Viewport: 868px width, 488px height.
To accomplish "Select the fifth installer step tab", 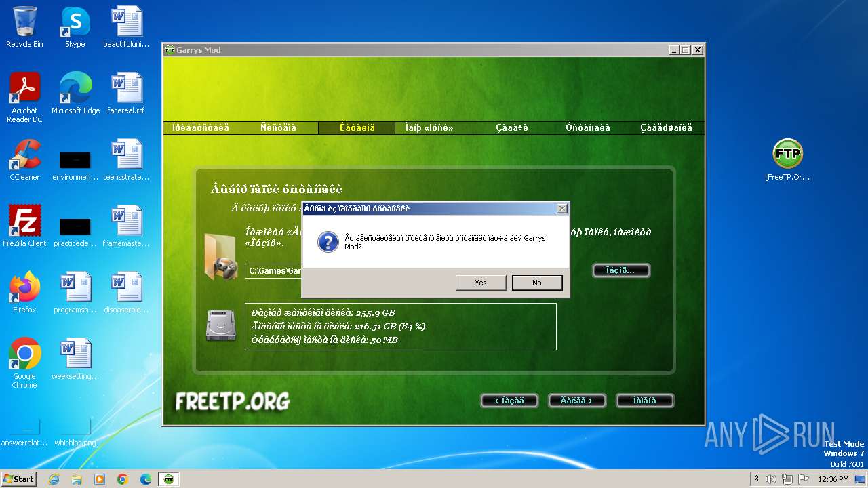I will tap(512, 127).
